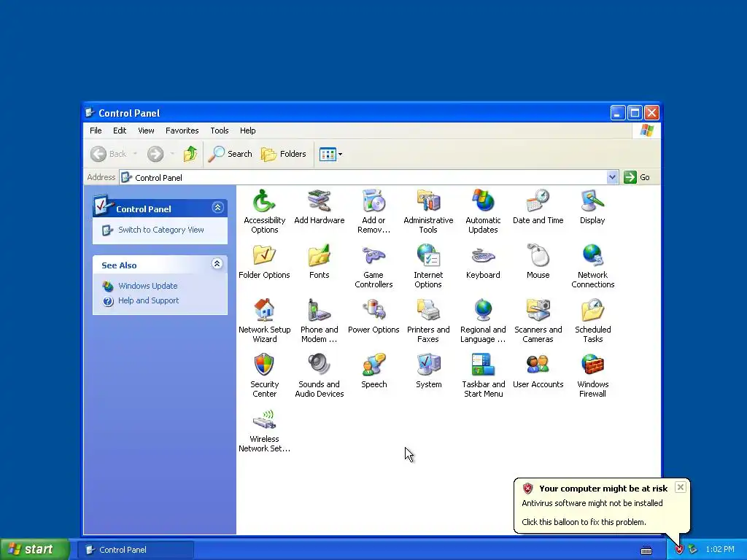This screenshot has width=747, height=560.
Task: Click the system tray clock
Action: tap(720, 550)
